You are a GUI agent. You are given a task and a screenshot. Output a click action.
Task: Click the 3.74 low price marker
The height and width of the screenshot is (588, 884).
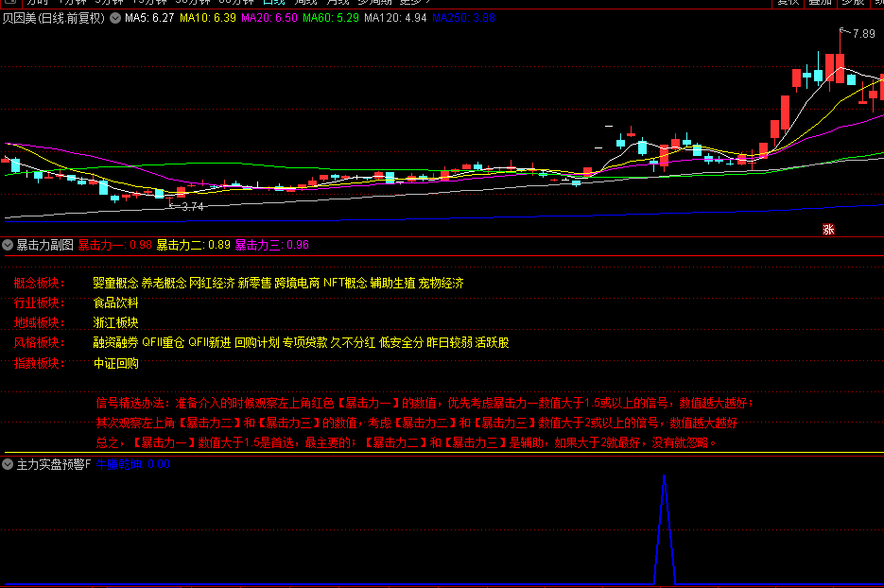point(193,207)
